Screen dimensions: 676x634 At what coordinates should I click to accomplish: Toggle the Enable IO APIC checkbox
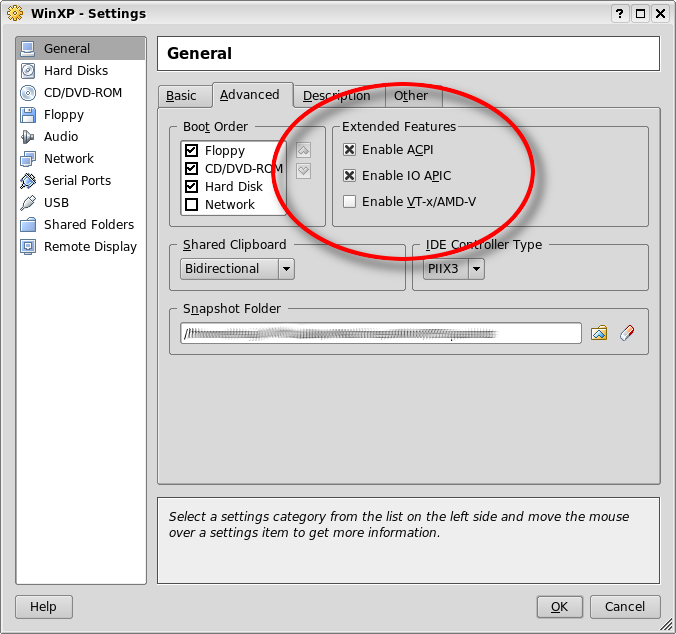[349, 175]
